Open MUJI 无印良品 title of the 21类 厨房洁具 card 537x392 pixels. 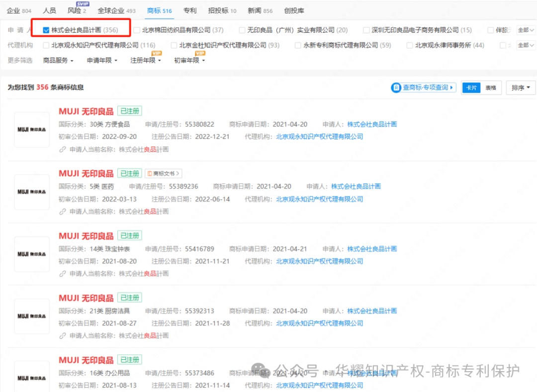86,298
